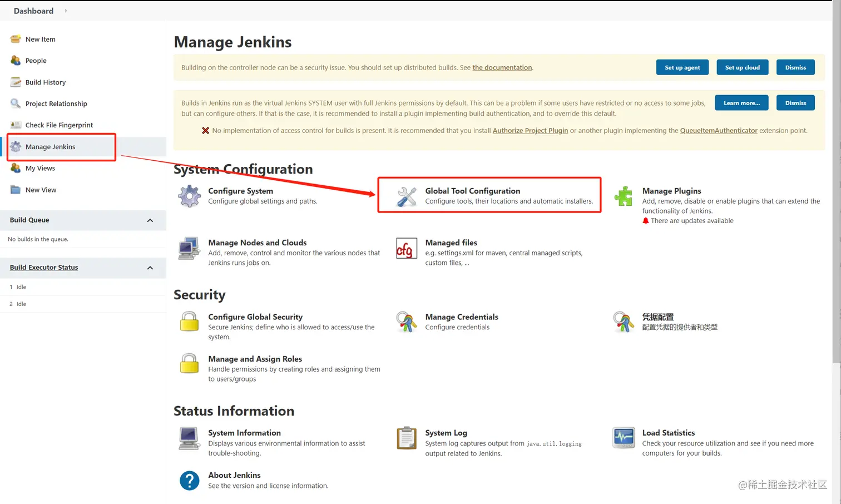Click the New View sidebar label
Viewport: 841px width, 504px height.
point(41,190)
